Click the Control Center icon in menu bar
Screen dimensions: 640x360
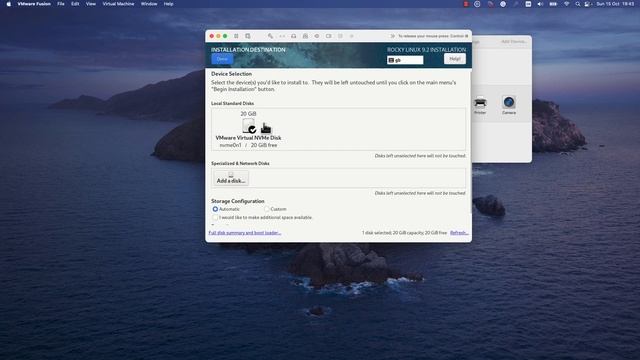coord(587,4)
